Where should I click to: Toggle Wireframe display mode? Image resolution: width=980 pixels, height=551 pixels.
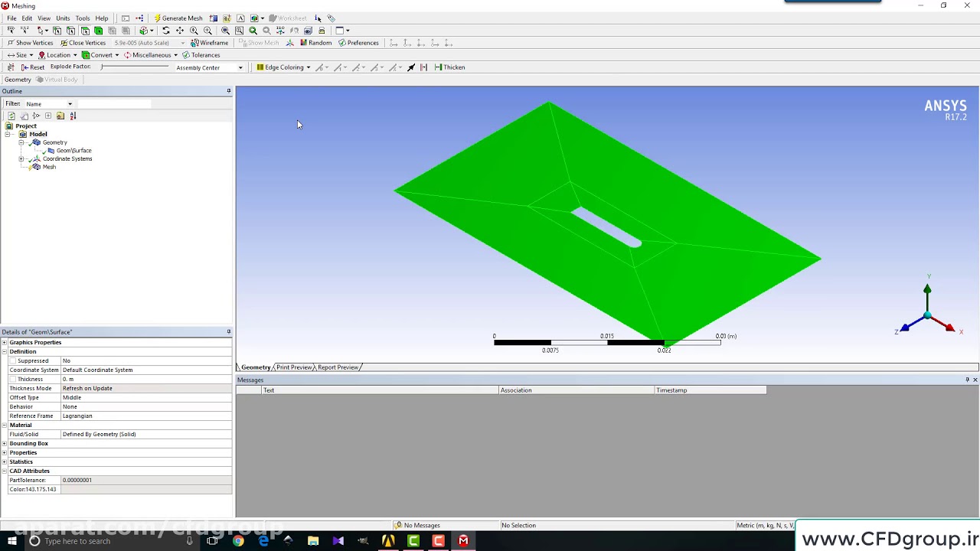click(209, 43)
